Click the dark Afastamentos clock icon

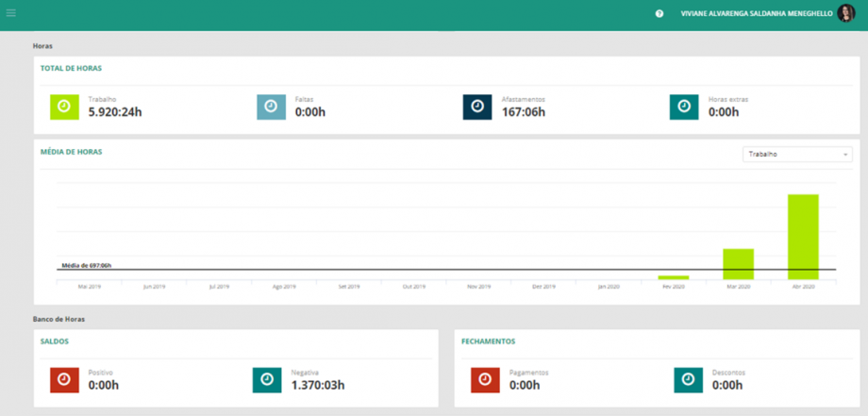click(x=477, y=107)
